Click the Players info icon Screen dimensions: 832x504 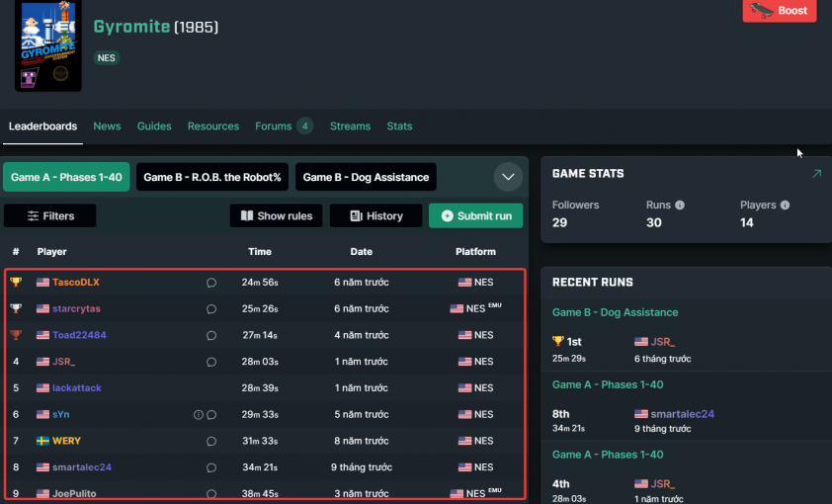point(786,206)
